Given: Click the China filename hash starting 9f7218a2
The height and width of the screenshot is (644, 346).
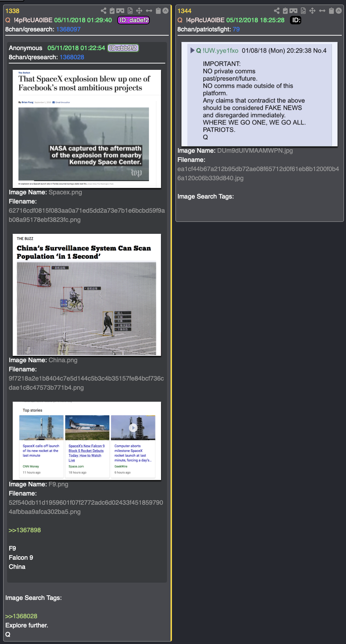Looking at the screenshot, I should (x=86, y=383).
